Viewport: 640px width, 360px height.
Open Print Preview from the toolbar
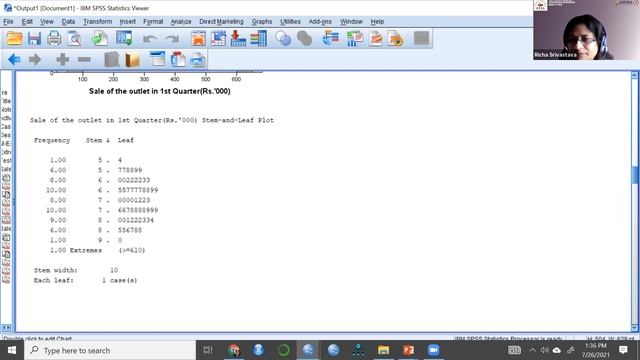(75, 39)
